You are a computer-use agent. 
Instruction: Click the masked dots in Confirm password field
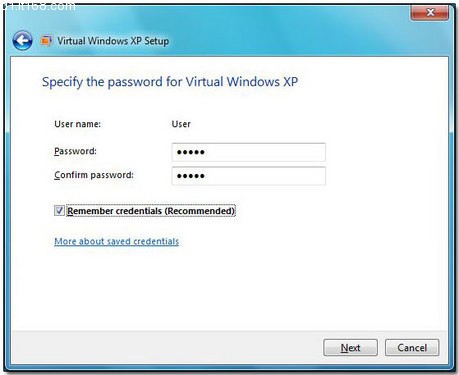[191, 176]
